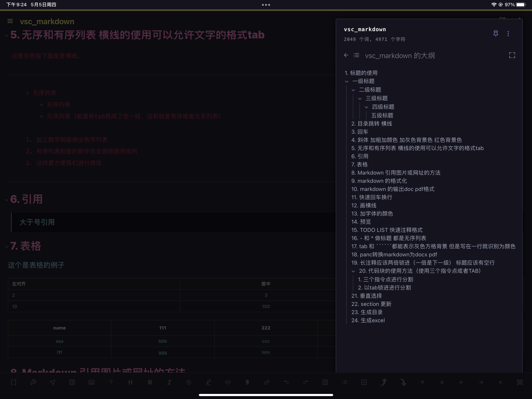The image size is (532, 399).
Task: Tap the three dots at top center
Action: (266, 5)
